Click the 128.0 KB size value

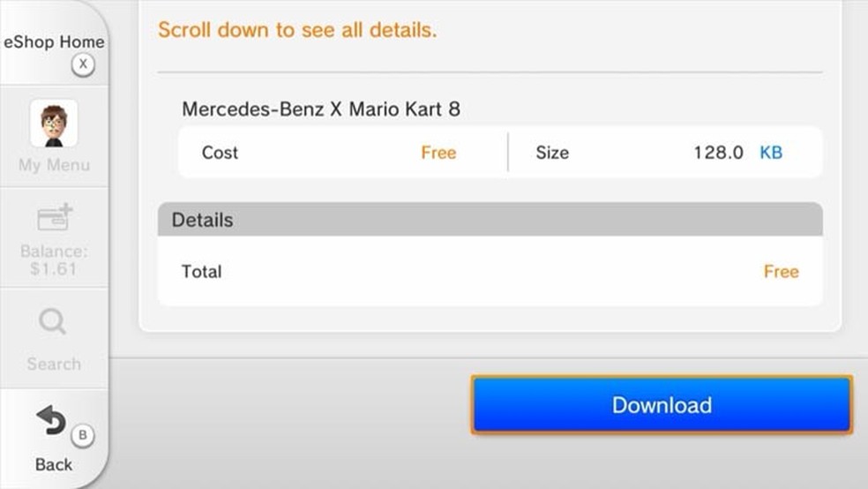click(x=737, y=153)
